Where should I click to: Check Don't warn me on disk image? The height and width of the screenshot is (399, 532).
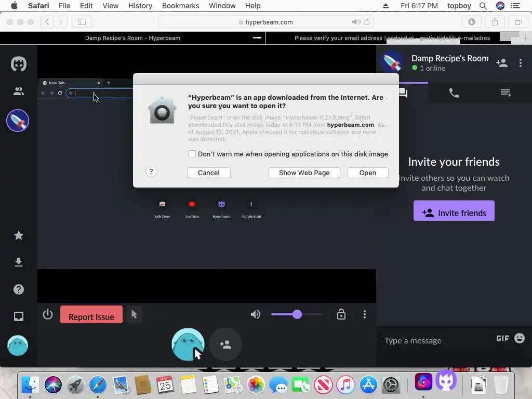[192, 154]
